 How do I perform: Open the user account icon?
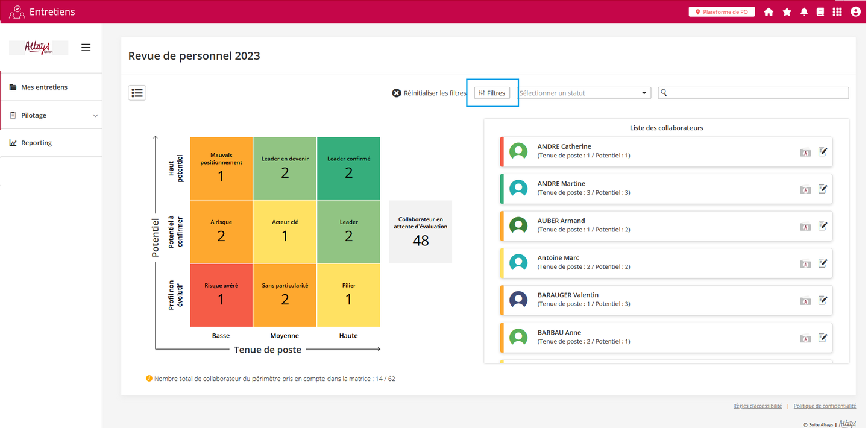tap(855, 12)
